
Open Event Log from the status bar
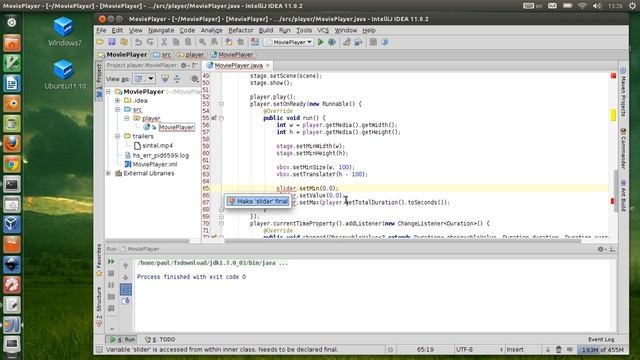pyautogui.click(x=601, y=340)
